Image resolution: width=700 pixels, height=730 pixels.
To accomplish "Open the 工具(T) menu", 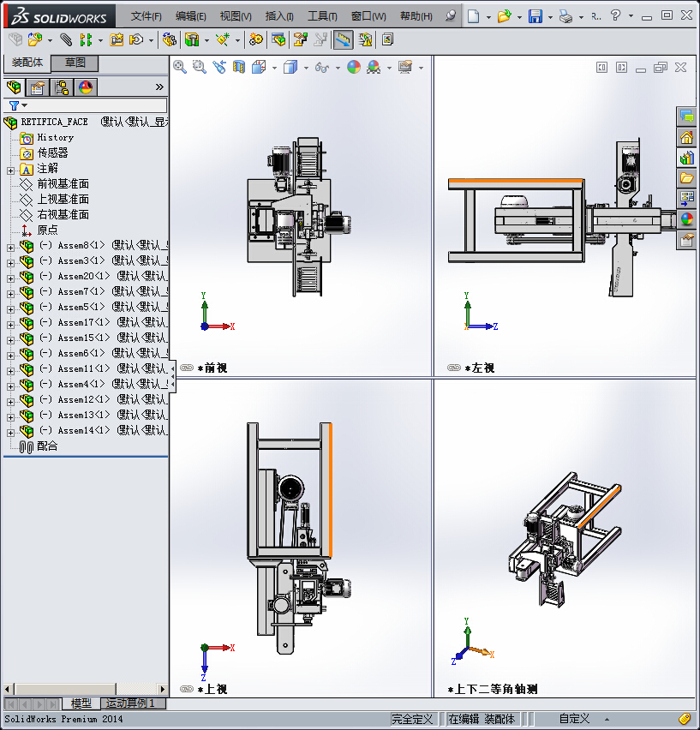I will (322, 16).
